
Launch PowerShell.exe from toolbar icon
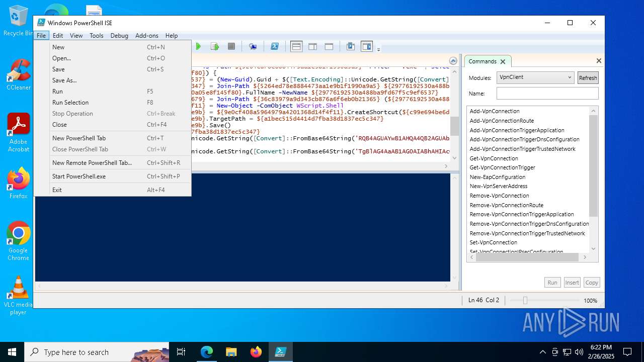pos(275,47)
